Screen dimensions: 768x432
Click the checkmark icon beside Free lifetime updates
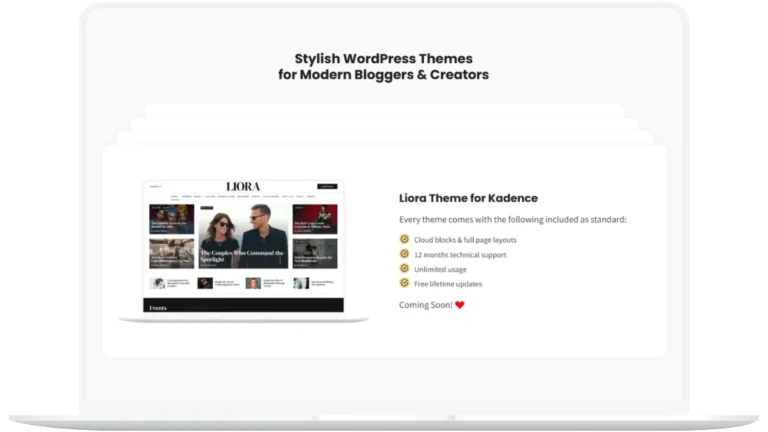(x=404, y=283)
